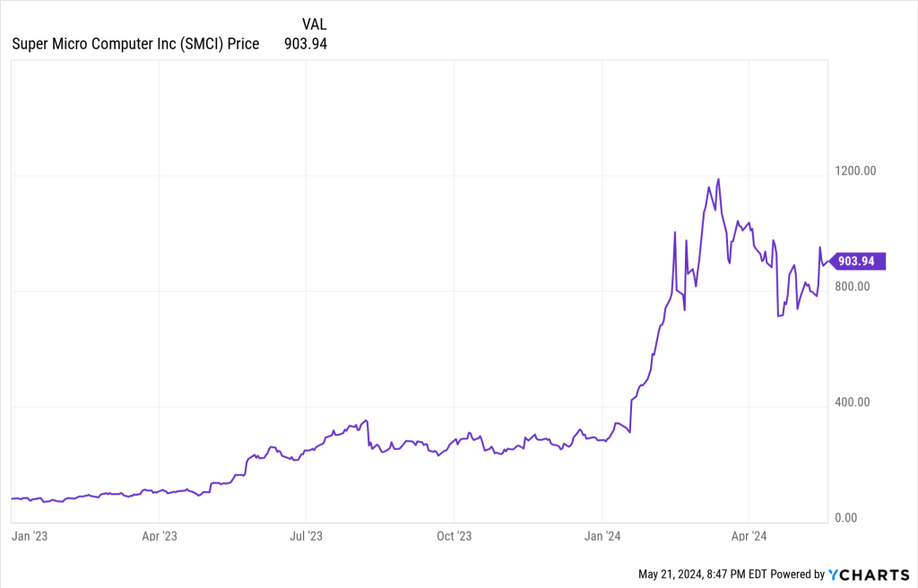This screenshot has width=918, height=588.
Task: Click the May 21, 2024 timestamp text
Action: (702, 575)
